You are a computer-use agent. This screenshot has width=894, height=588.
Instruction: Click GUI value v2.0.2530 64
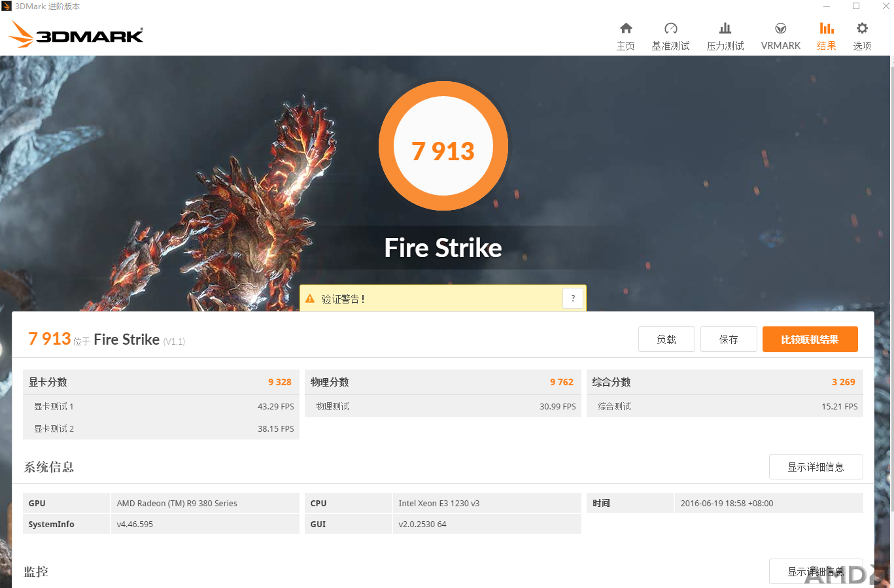coord(487,524)
